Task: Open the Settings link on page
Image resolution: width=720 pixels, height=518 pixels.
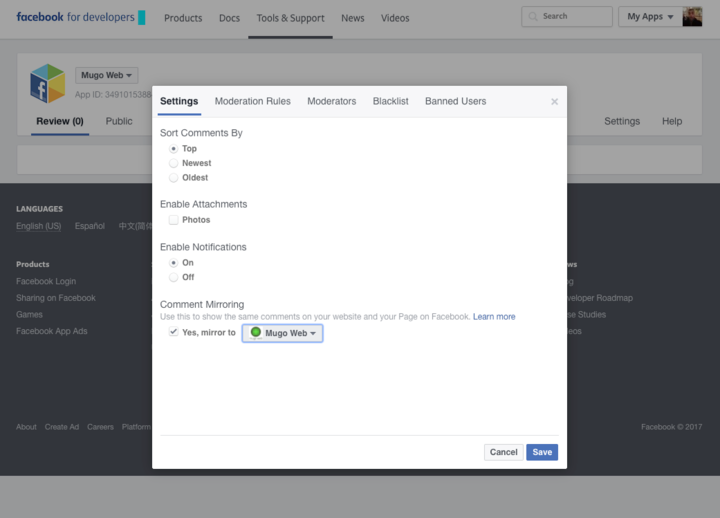Action: (622, 121)
